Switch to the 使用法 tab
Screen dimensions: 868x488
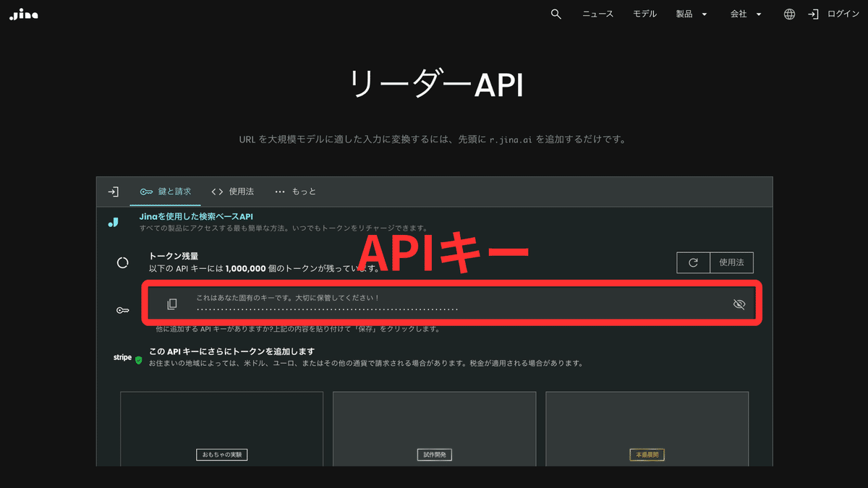pos(231,192)
